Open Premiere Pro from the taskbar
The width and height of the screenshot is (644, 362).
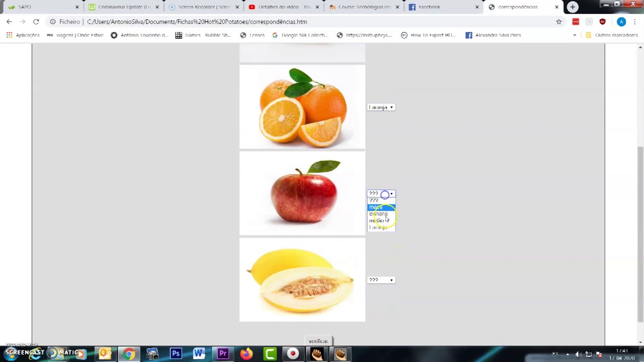[223, 354]
